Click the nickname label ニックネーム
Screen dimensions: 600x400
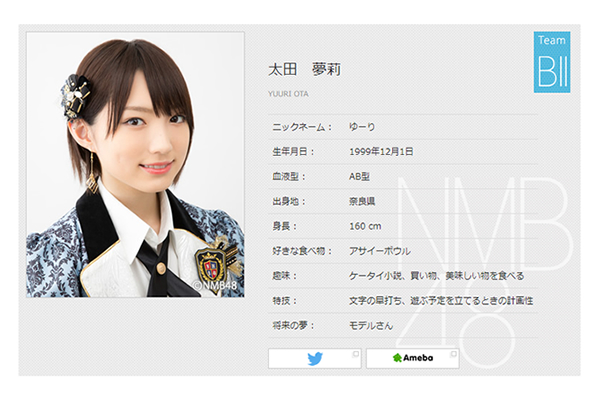click(302, 127)
